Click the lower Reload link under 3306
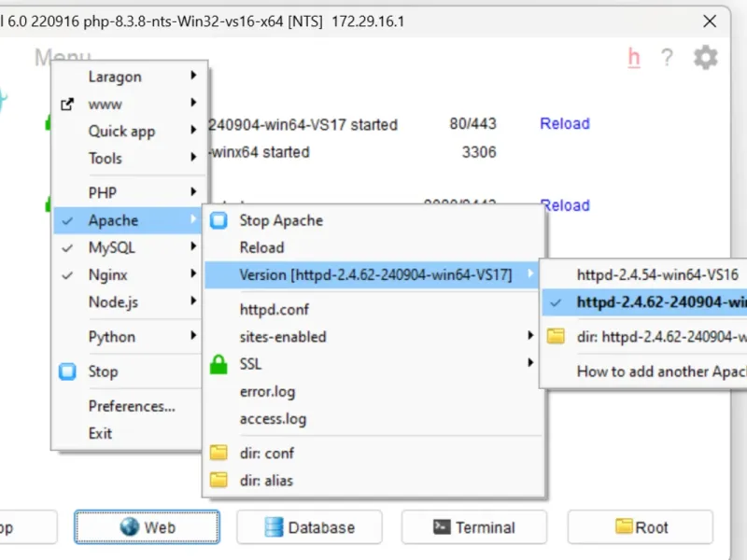The image size is (747, 560). coord(565,205)
